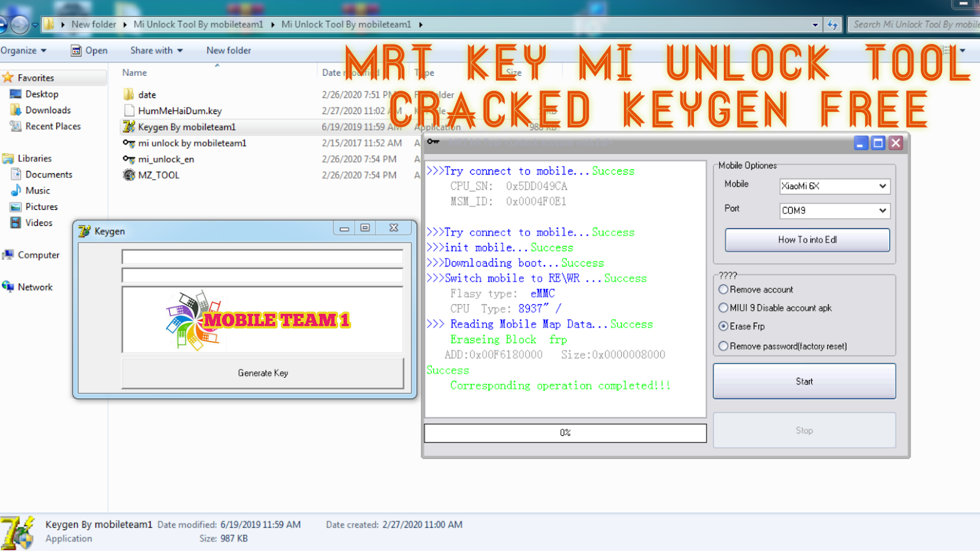Click the folder icon in address bar

(x=48, y=24)
